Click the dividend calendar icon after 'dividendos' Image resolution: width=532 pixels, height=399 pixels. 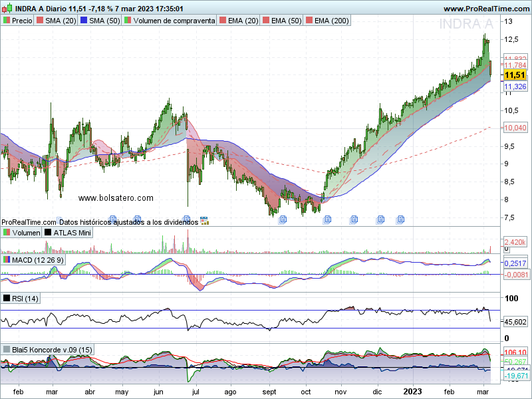204,221
